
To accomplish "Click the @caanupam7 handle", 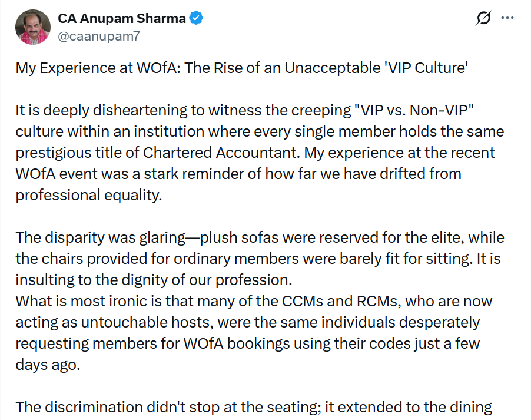I will 98,36.
